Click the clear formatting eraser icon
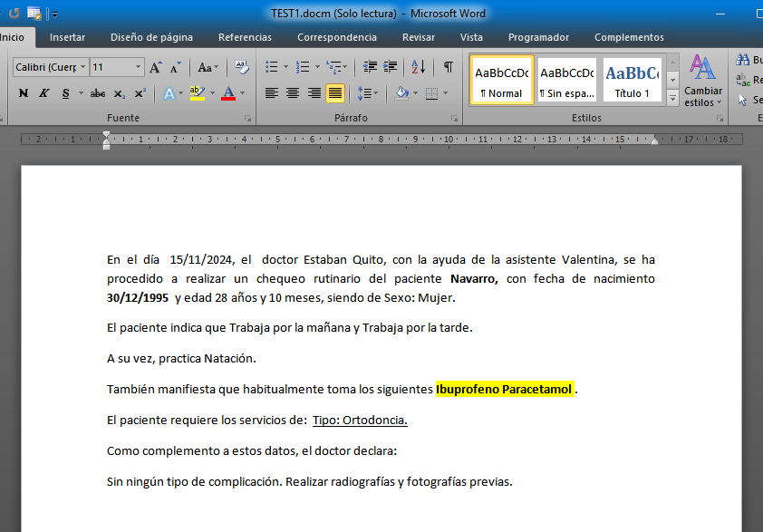 tap(241, 67)
